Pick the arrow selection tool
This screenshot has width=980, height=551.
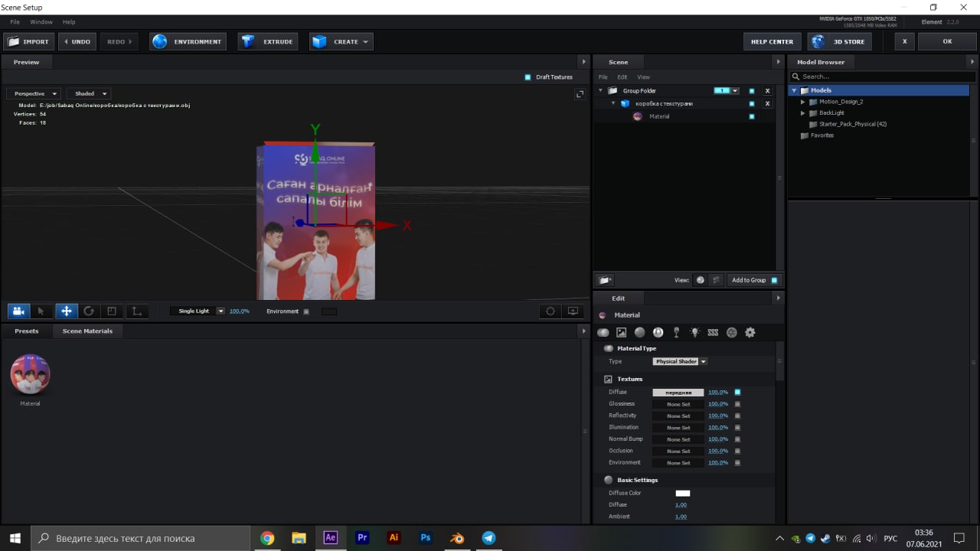point(42,311)
